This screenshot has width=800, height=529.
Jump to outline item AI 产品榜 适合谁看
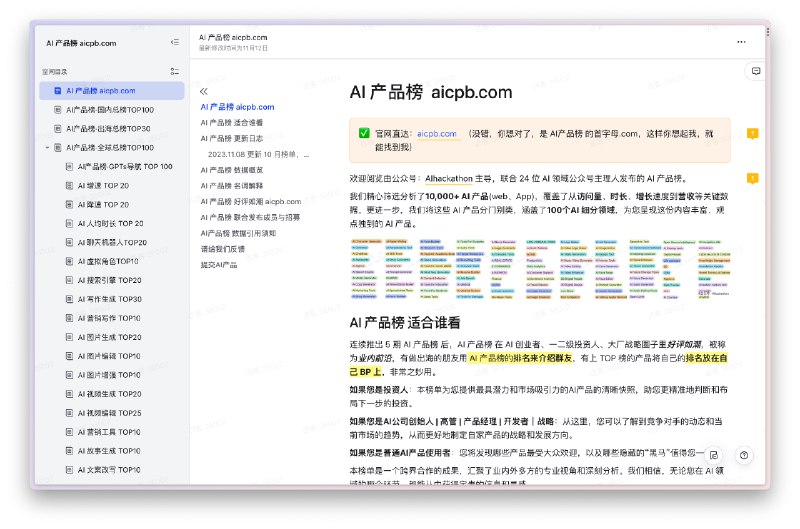(232, 122)
